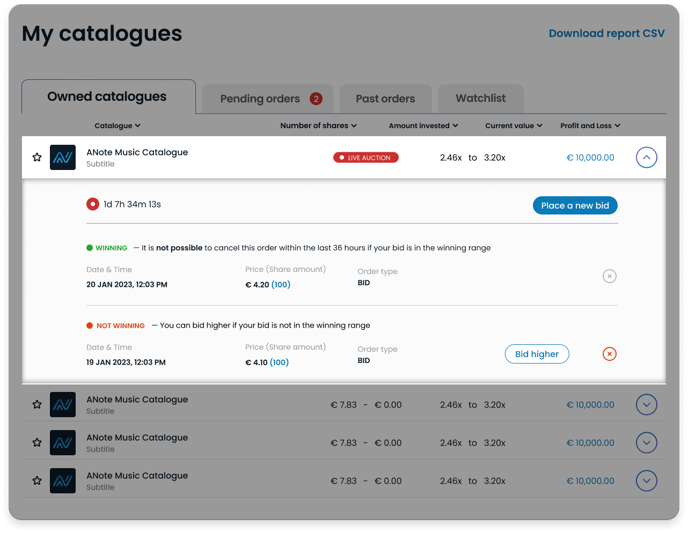This screenshot has width=688, height=533.
Task: Click the countdown timer 1d 7h 34m 13s
Action: point(132,204)
